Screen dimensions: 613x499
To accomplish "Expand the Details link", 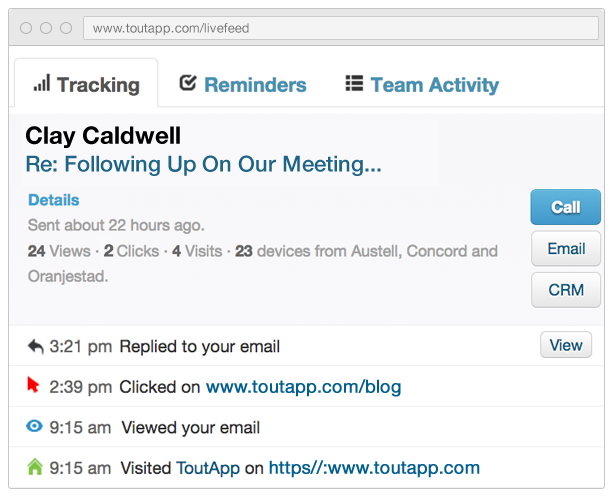I will (x=54, y=200).
